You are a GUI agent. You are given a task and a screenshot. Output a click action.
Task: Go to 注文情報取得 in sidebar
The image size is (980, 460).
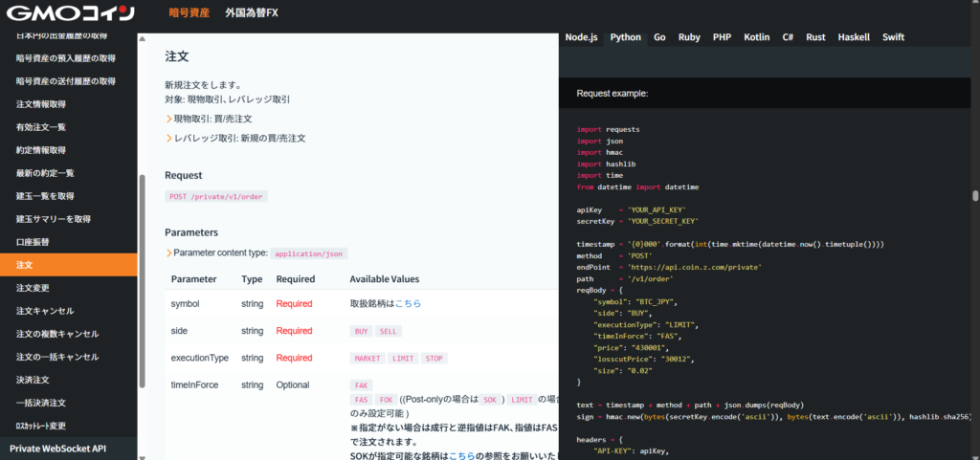(x=41, y=104)
